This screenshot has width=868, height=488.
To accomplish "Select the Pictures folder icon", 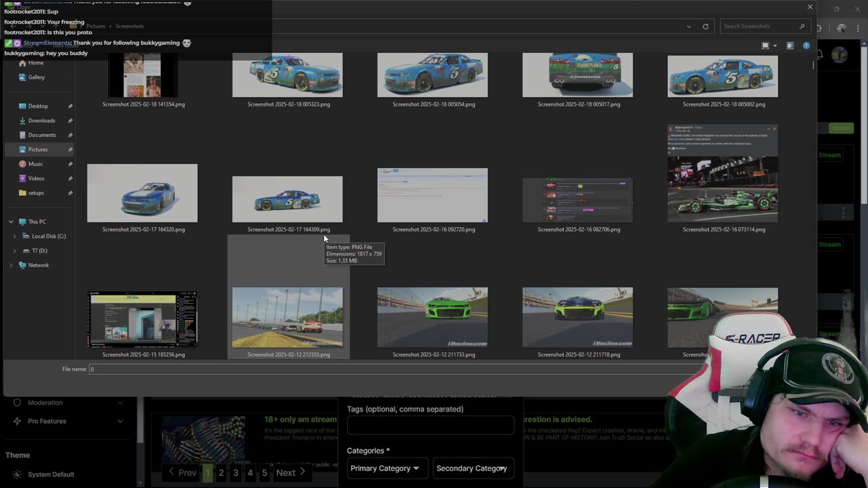I will (x=22, y=149).
